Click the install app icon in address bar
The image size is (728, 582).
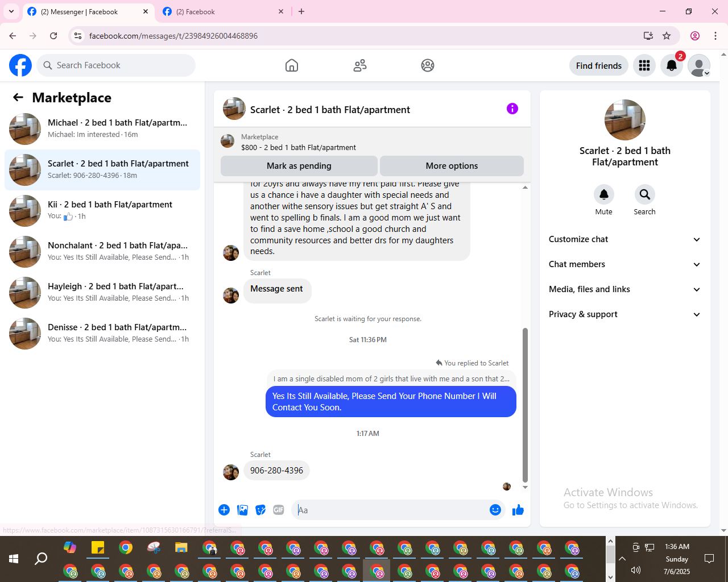648,36
